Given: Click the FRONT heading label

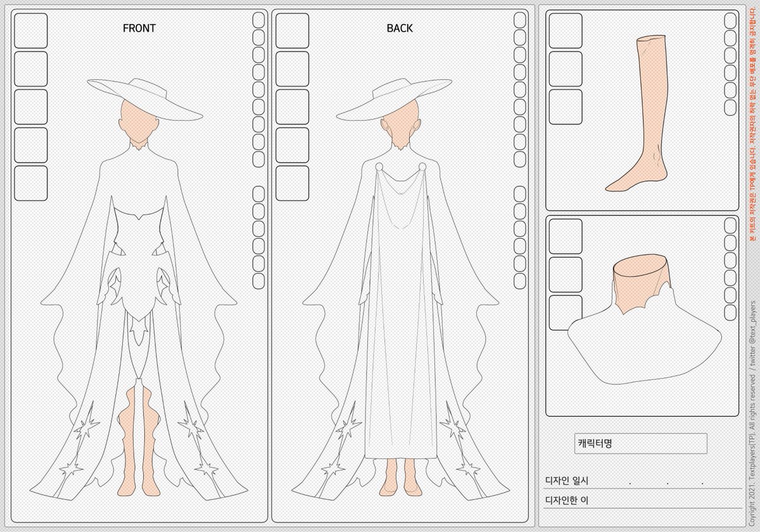Looking at the screenshot, I should [x=139, y=28].
